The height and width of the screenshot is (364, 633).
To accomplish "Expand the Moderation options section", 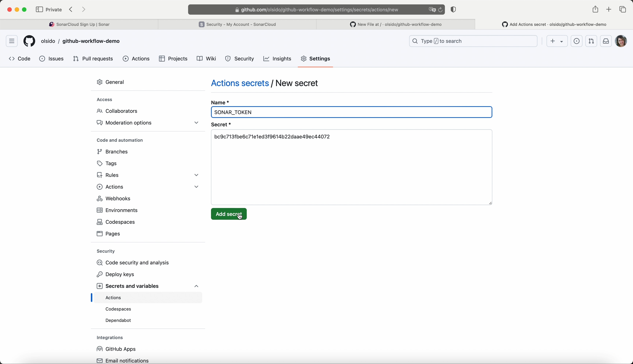I will pyautogui.click(x=197, y=123).
